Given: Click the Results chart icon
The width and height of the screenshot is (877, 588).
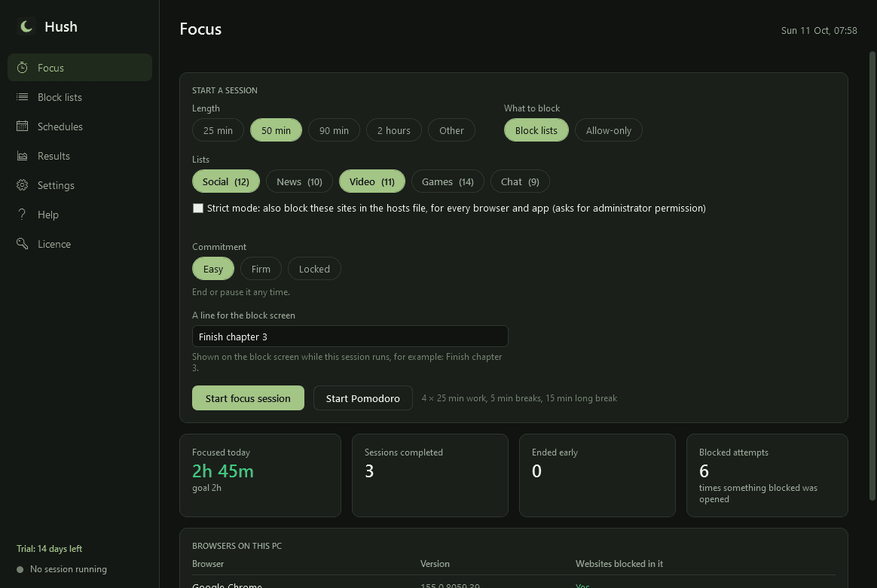Looking at the screenshot, I should pyautogui.click(x=23, y=156).
